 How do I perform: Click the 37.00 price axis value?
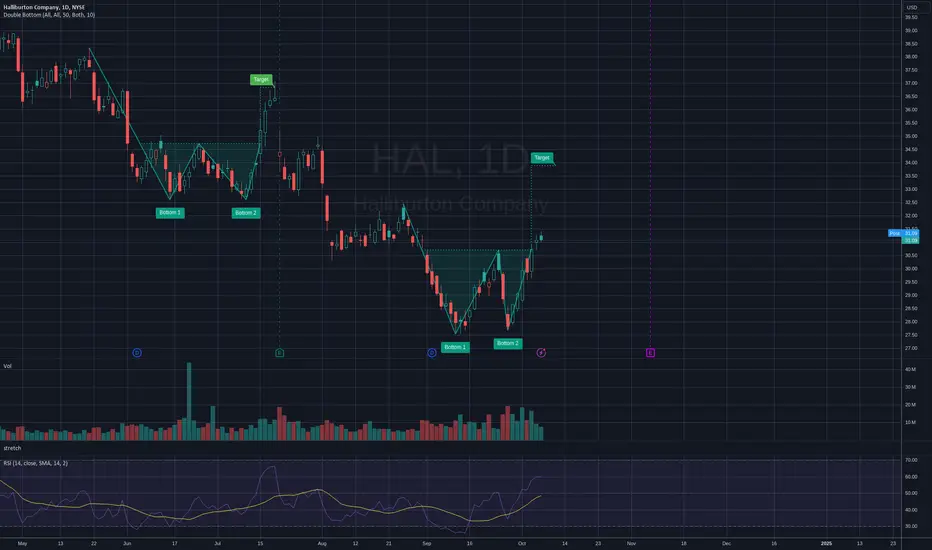[x=911, y=83]
